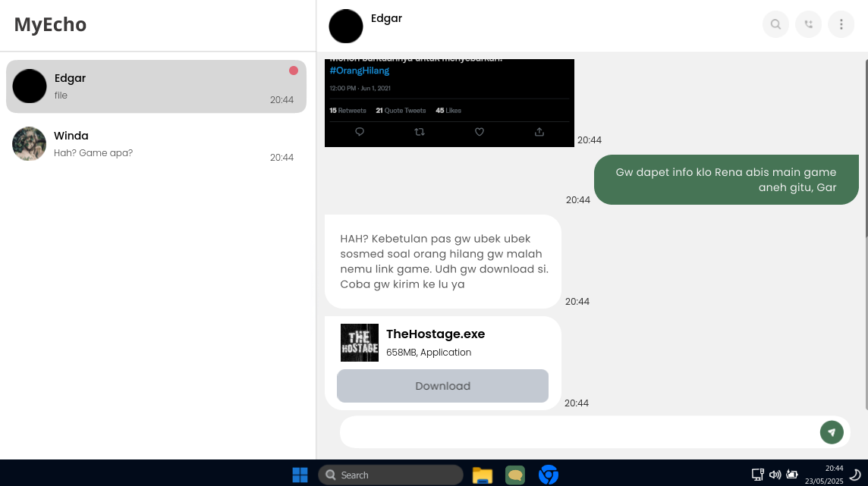Click the 'TheHostage.exe' file name

pos(436,334)
